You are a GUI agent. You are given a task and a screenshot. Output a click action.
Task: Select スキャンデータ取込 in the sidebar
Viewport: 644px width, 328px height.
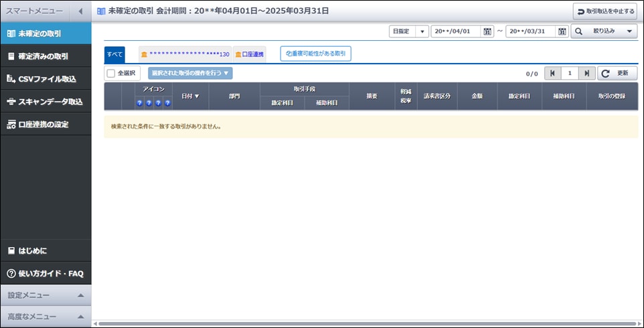tap(46, 101)
